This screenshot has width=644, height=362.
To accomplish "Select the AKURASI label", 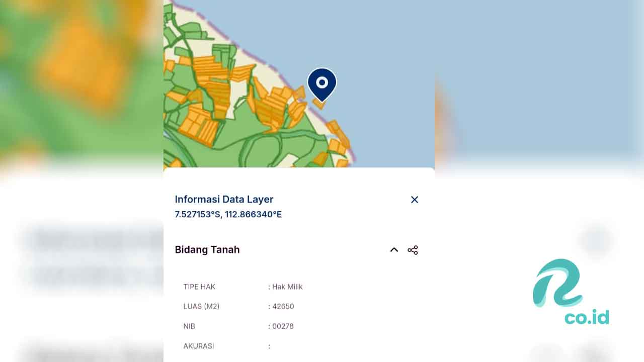I will 199,346.
